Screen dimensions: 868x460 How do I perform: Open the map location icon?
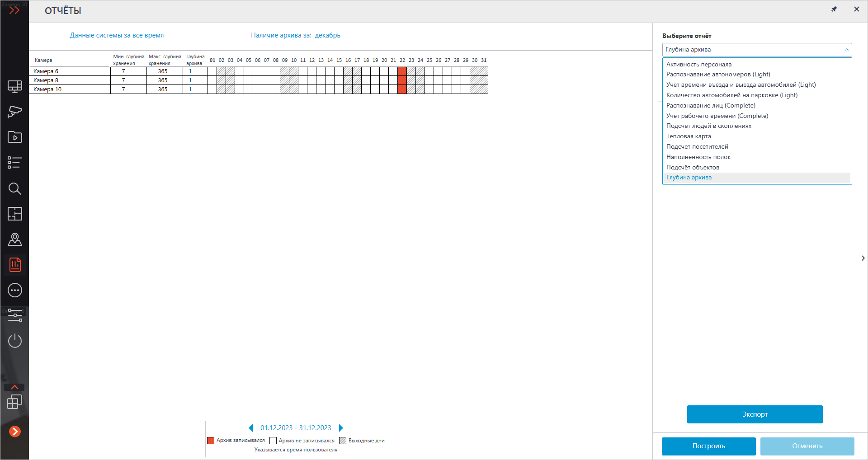click(15, 239)
